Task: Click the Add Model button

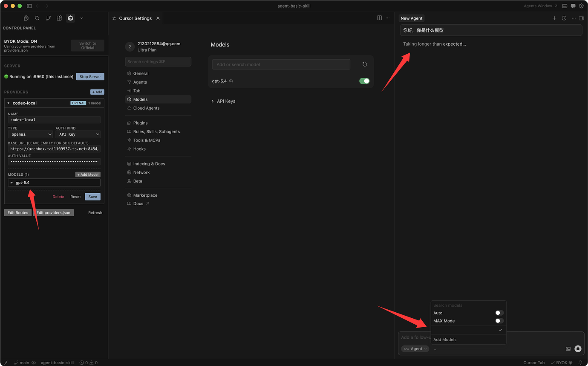Action: [88, 174]
